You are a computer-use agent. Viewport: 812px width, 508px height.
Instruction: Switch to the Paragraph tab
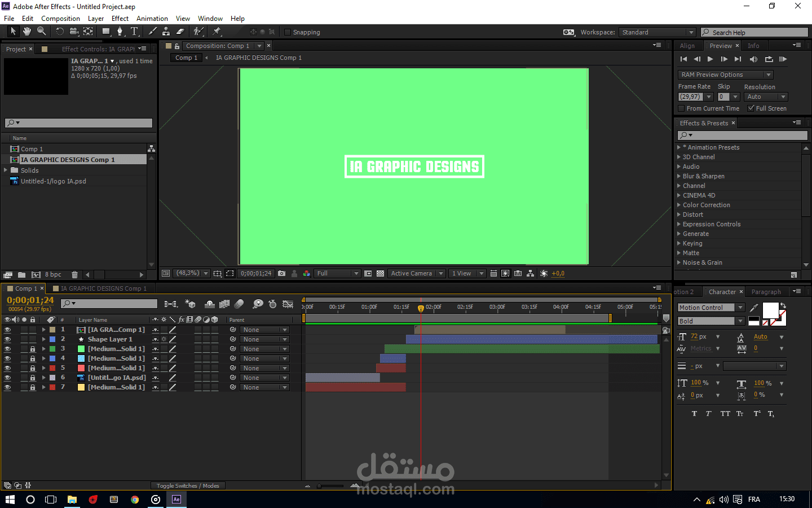point(766,292)
